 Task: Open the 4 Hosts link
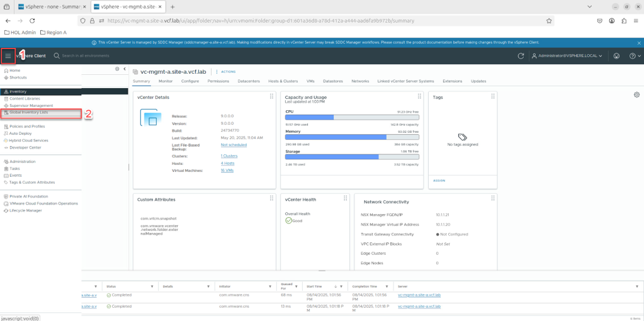pos(227,164)
